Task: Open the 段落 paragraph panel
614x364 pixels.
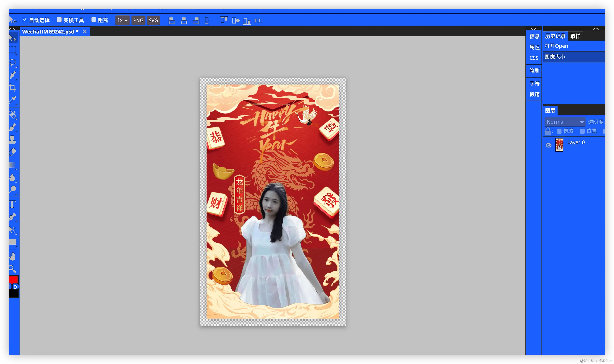Action: (x=534, y=95)
